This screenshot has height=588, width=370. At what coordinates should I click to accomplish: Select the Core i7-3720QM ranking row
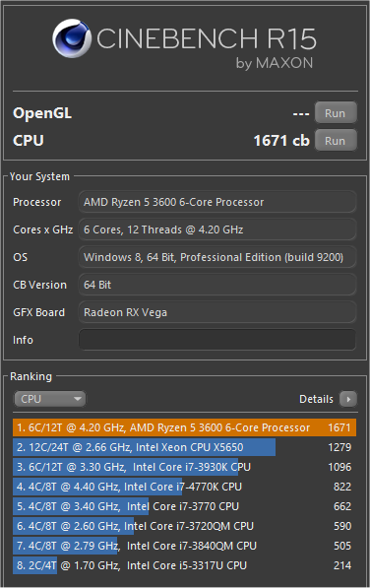(x=184, y=526)
